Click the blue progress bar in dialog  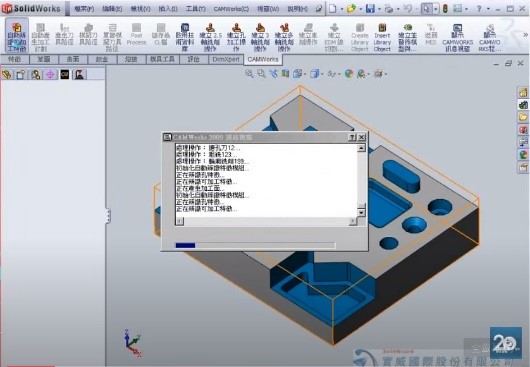pyautogui.click(x=185, y=245)
